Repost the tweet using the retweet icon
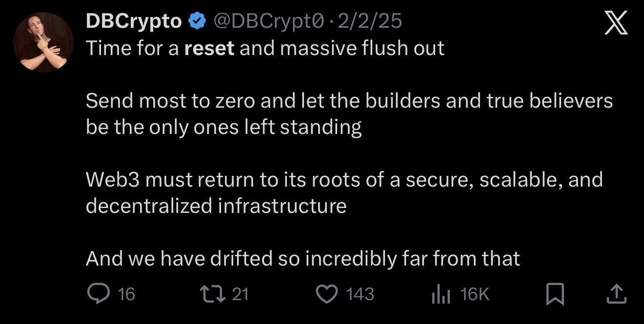This screenshot has height=324, width=644. pyautogui.click(x=212, y=293)
